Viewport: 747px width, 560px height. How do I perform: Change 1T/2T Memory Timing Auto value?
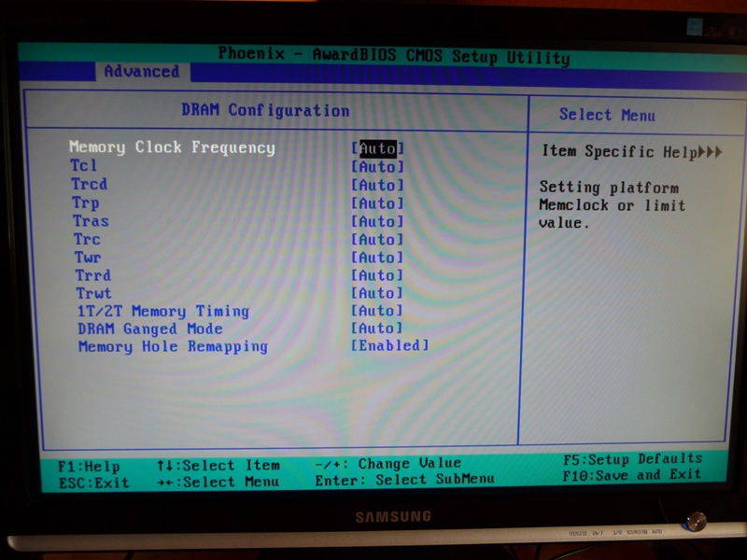(x=377, y=311)
